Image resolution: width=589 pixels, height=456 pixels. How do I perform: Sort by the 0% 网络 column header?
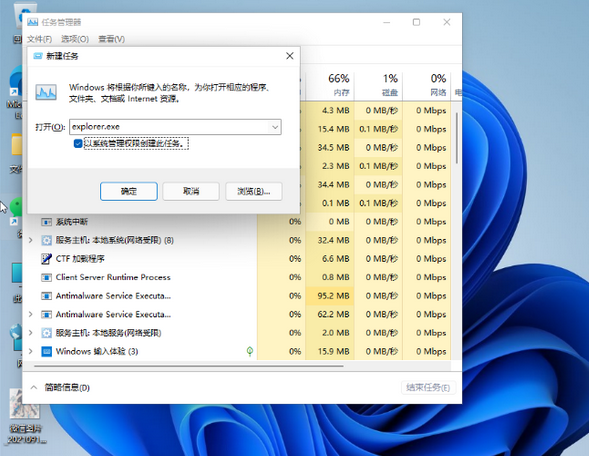pos(426,85)
